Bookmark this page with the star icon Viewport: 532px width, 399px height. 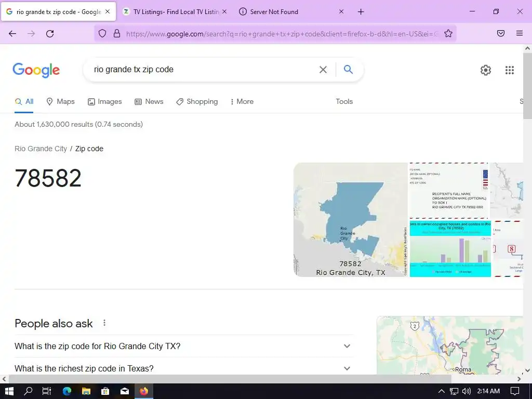(x=448, y=33)
